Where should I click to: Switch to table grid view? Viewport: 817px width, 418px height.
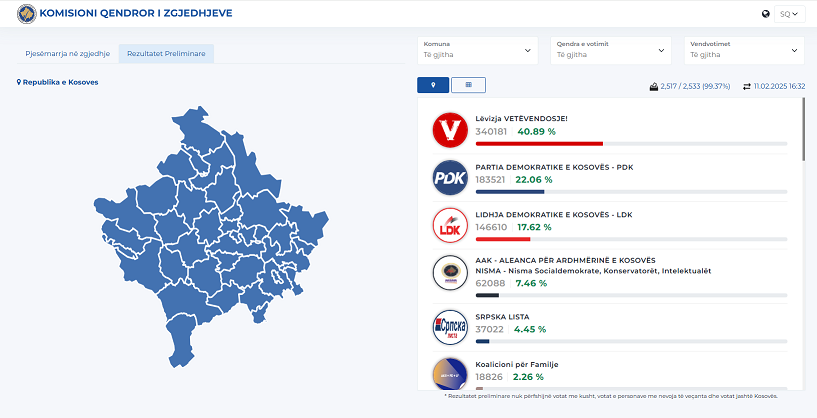(468, 85)
